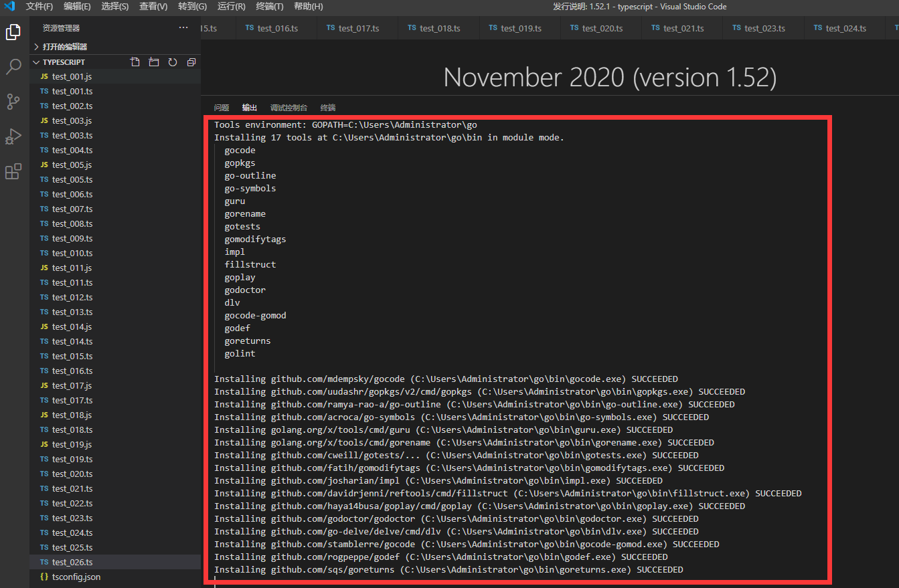Click the VS Code logo icon
This screenshot has height=588, width=899.
coord(9,7)
